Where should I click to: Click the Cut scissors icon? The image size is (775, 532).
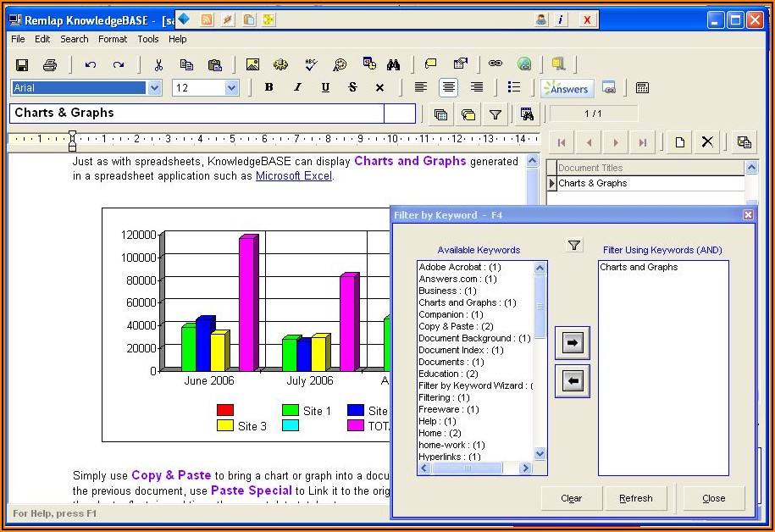click(x=158, y=64)
